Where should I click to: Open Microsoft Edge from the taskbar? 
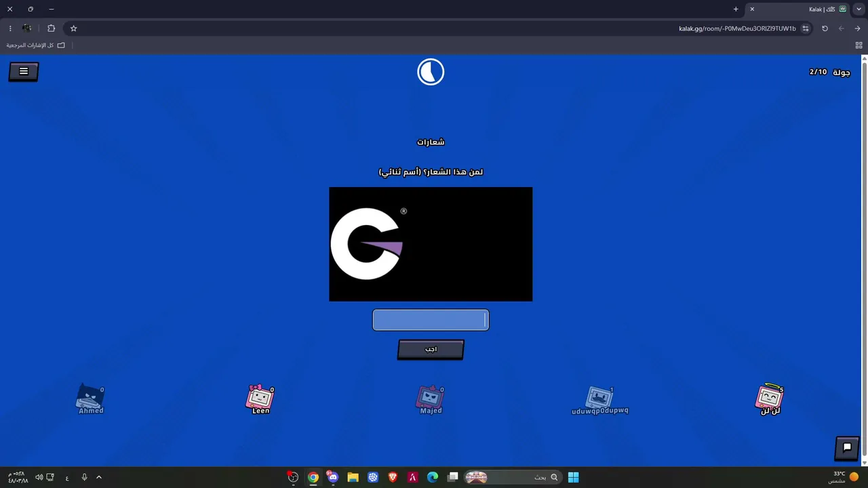pos(433,477)
